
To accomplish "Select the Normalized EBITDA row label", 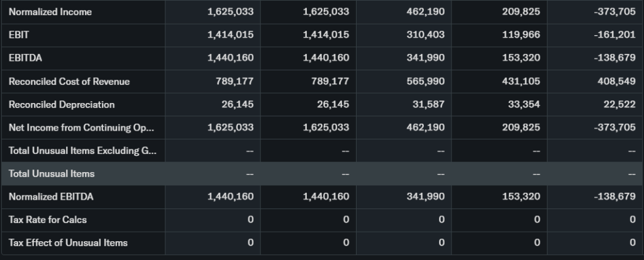I will tap(51, 197).
